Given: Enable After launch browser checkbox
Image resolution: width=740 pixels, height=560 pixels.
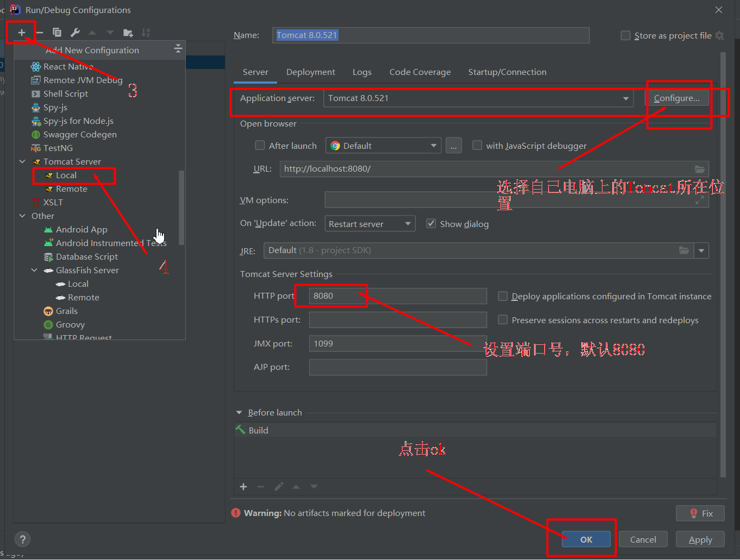Looking at the screenshot, I should click(260, 145).
